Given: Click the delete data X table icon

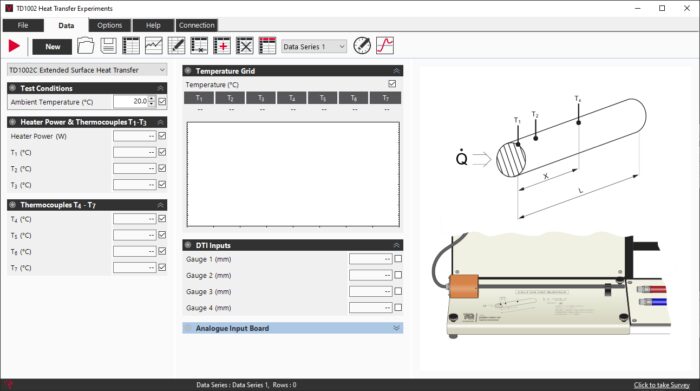Looking at the screenshot, I should click(245, 46).
